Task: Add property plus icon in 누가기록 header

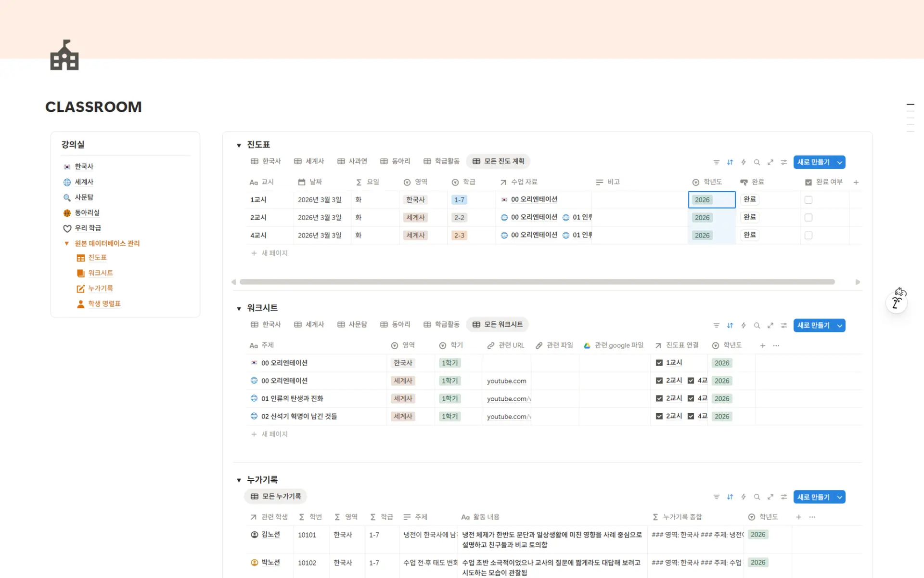Action: 799,517
